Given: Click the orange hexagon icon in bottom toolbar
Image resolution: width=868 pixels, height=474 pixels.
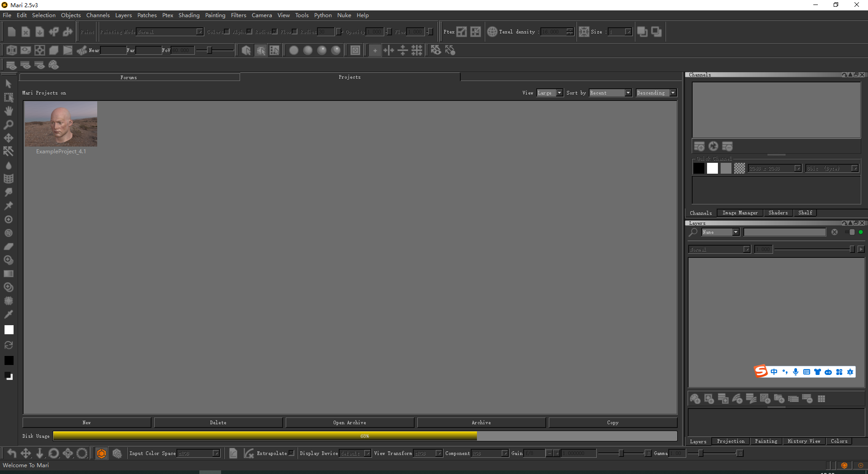Looking at the screenshot, I should (x=102, y=453).
